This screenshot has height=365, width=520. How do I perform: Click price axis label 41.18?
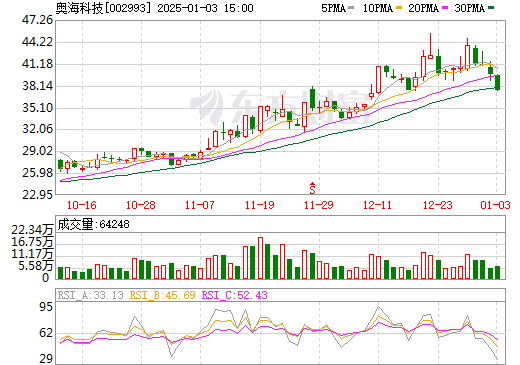click(x=37, y=64)
